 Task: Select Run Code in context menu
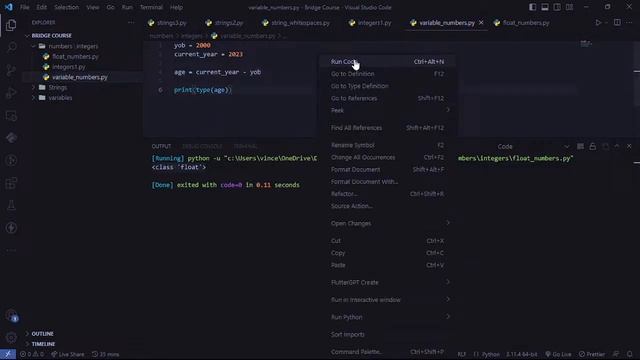[387, 62]
